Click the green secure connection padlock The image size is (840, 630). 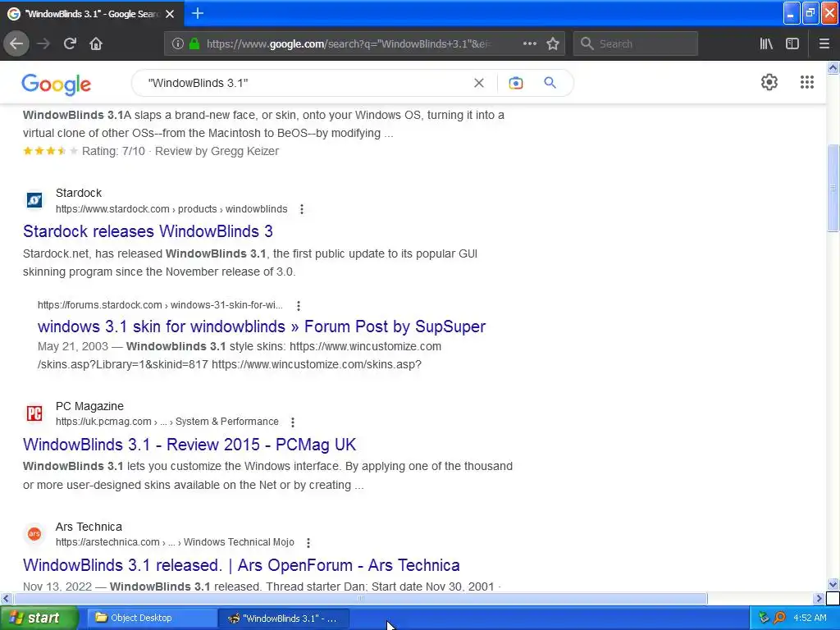point(194,44)
